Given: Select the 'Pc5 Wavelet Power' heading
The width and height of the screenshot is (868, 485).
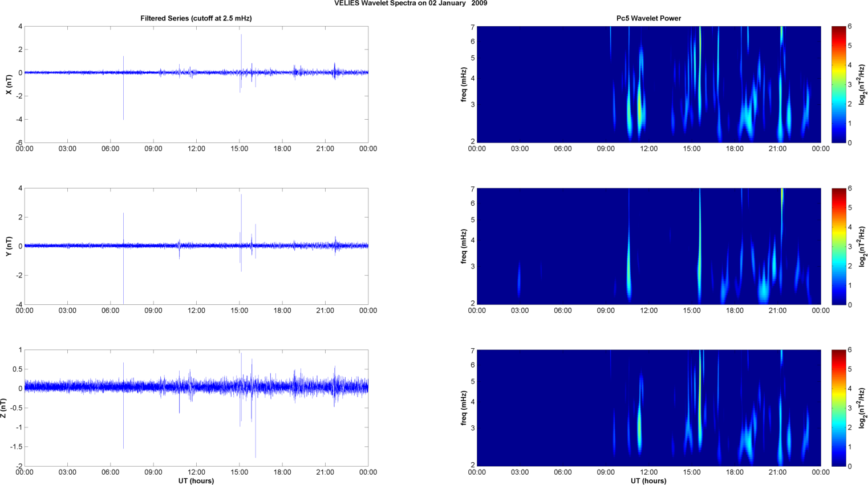Looking at the screenshot, I should (x=648, y=18).
